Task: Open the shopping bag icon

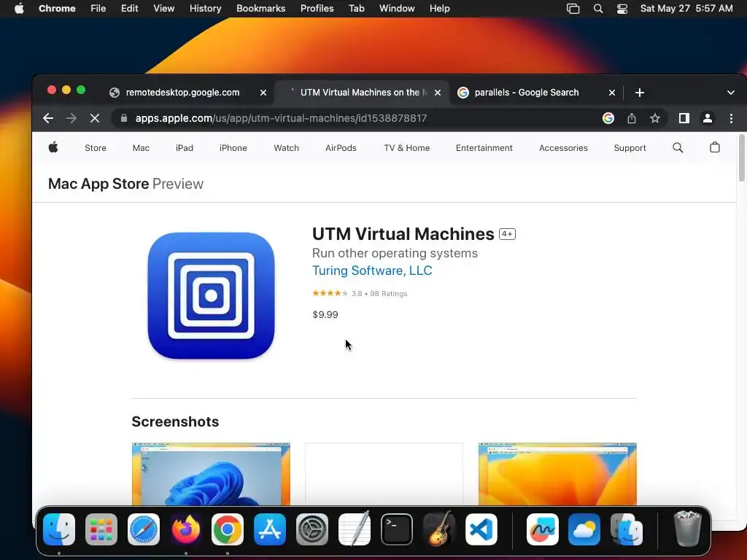Action: [x=715, y=147]
